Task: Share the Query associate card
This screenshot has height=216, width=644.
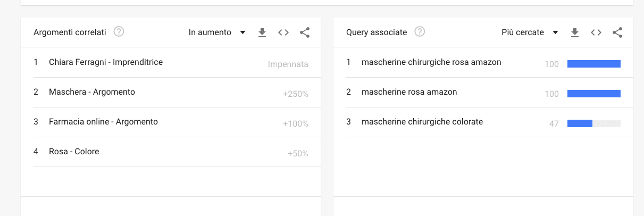Action: pos(617,32)
